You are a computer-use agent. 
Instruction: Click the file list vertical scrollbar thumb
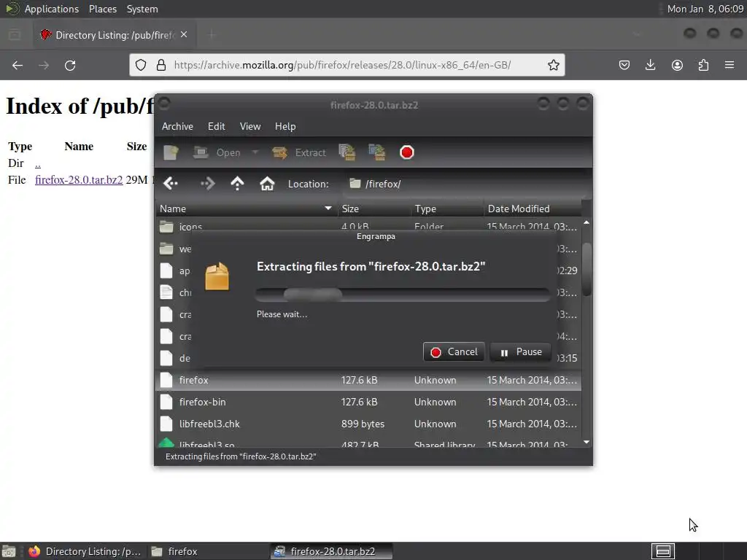pos(587,269)
